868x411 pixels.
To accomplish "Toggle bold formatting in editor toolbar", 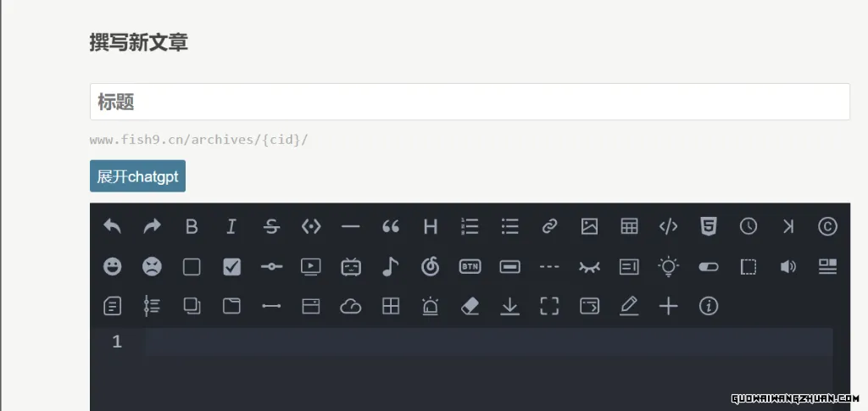I will point(192,226).
